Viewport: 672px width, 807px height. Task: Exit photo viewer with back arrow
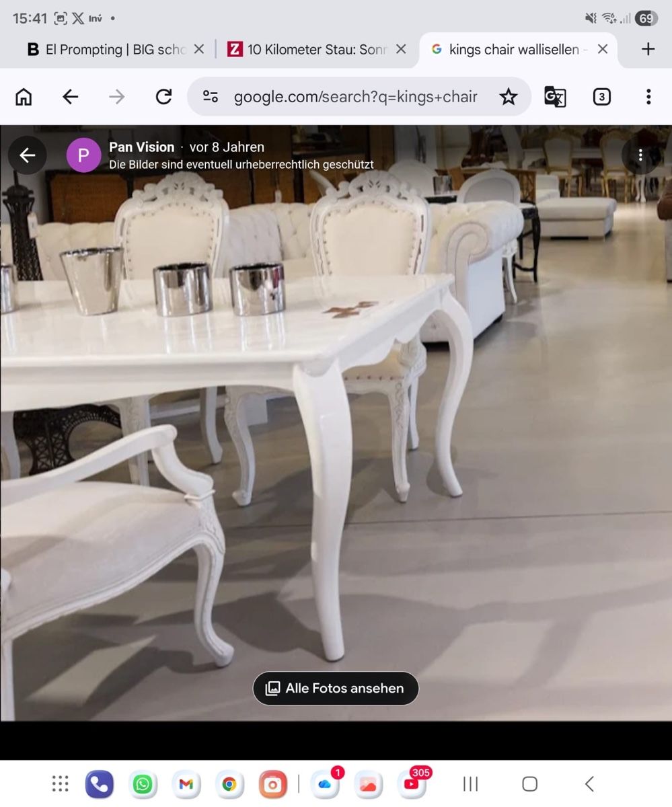pyautogui.click(x=28, y=155)
